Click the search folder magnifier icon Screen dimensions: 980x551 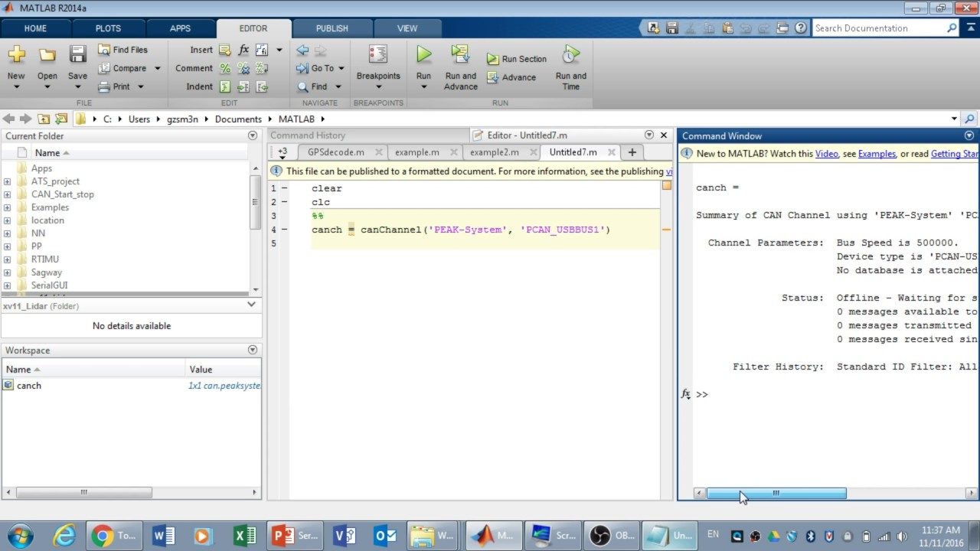[x=969, y=119]
